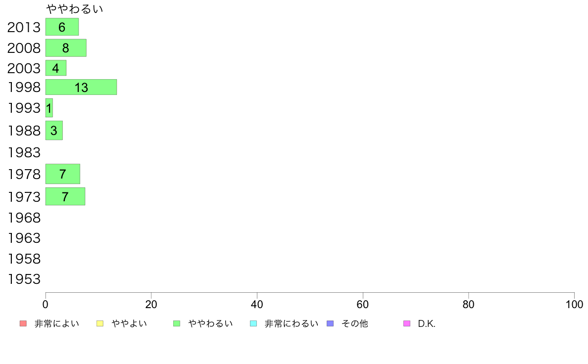588x364 pixels.
Task: Click the 40 axis tick label
Action: 257,304
